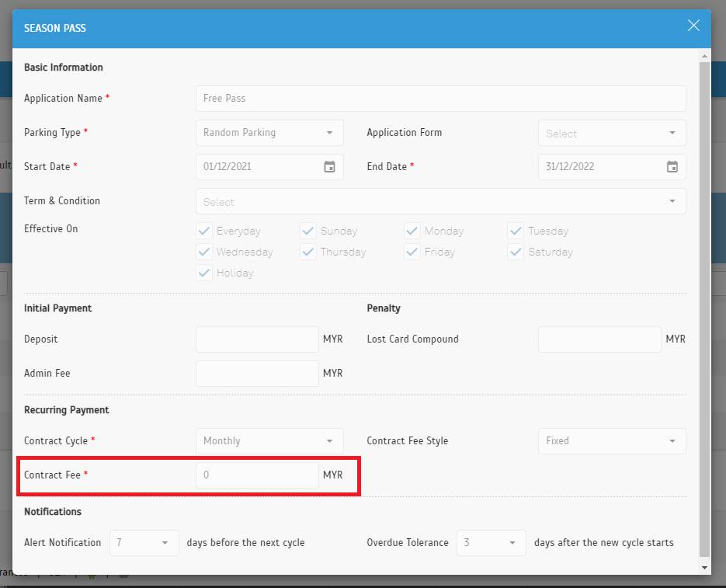
Task: Click the Effective On label
Action: pos(51,228)
